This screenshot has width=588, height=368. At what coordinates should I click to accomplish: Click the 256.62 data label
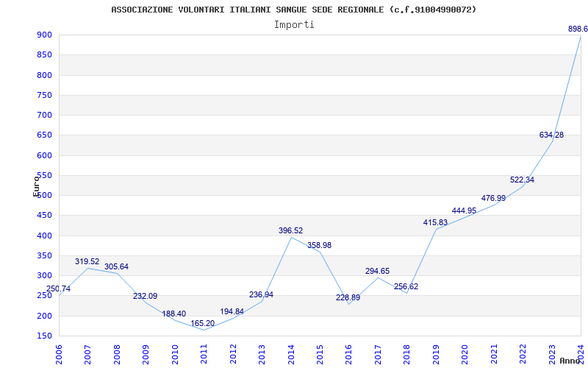pyautogui.click(x=406, y=286)
